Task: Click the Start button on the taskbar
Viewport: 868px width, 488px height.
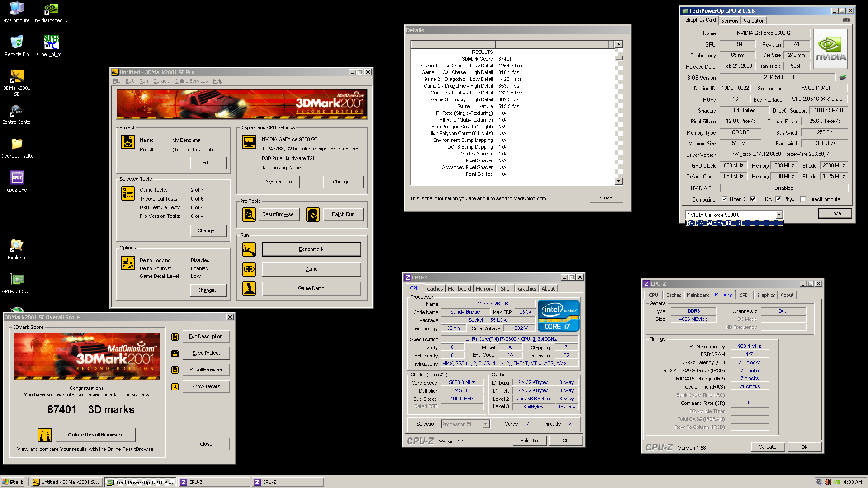Action: point(13,482)
